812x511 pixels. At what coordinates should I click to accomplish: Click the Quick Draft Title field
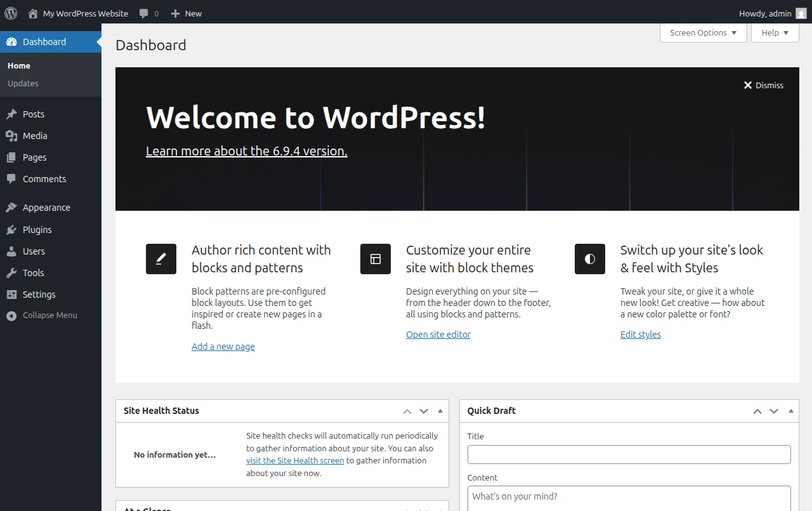(x=629, y=454)
